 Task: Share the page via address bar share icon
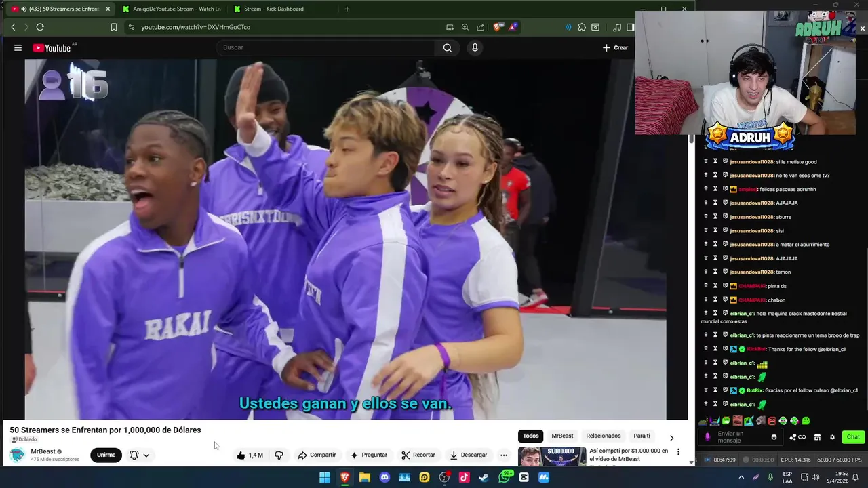tap(480, 27)
